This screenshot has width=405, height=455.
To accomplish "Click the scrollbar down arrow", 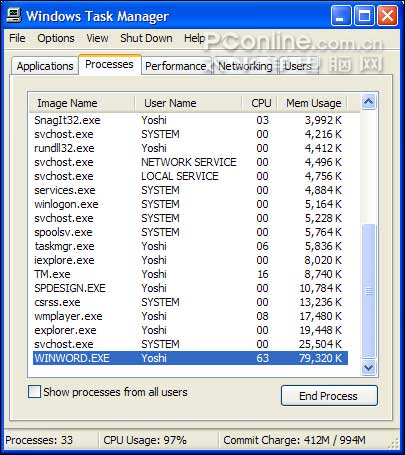I will pyautogui.click(x=368, y=368).
